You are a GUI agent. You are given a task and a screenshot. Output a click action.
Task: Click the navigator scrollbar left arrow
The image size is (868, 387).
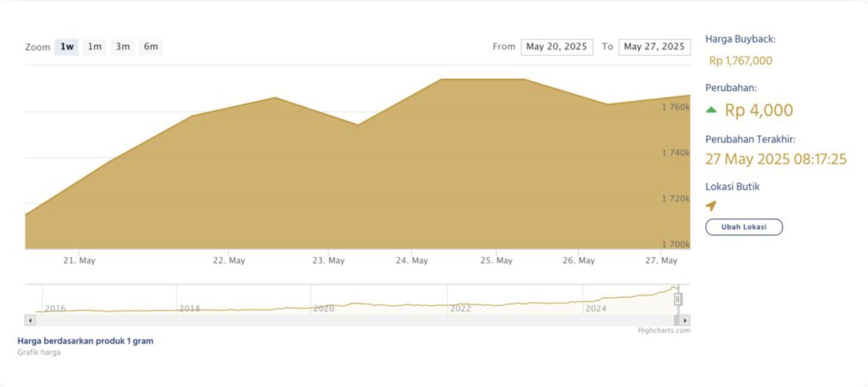click(31, 321)
